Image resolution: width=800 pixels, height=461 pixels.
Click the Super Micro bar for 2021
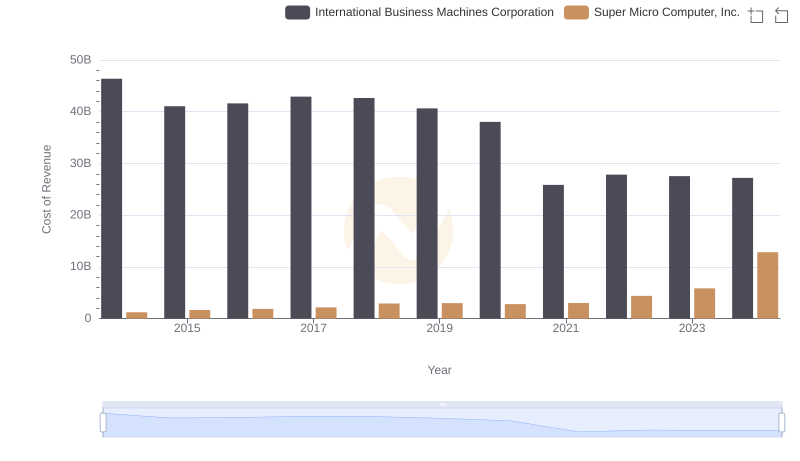pos(579,311)
